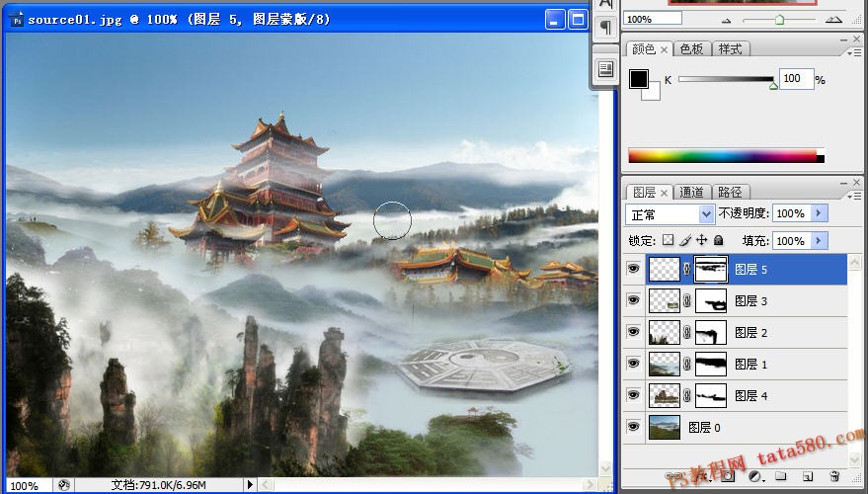The height and width of the screenshot is (494, 868).
Task: Open the Layer Comps panel icon in the dock
Action: pyautogui.click(x=606, y=69)
